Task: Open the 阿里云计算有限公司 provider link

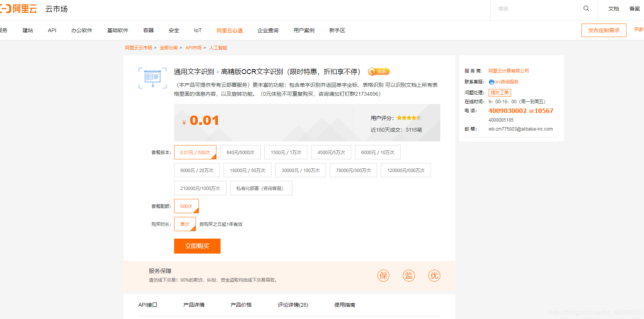Action: click(x=508, y=71)
